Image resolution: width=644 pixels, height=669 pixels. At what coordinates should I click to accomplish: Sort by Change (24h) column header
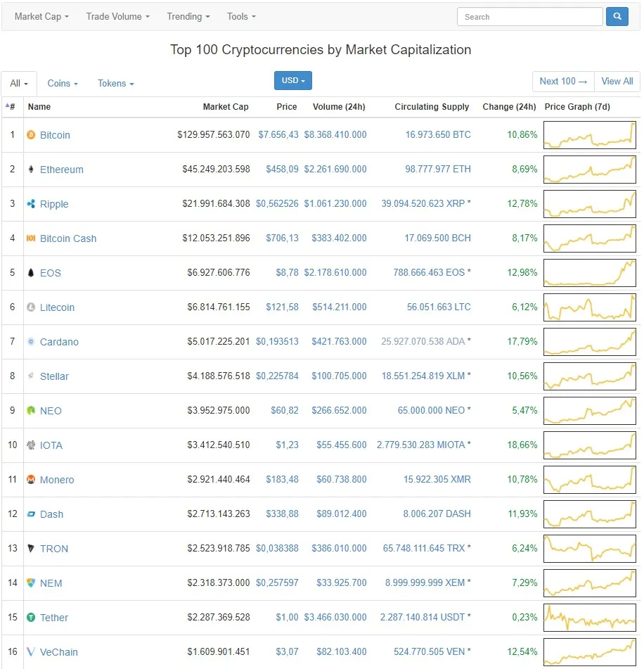pos(509,107)
